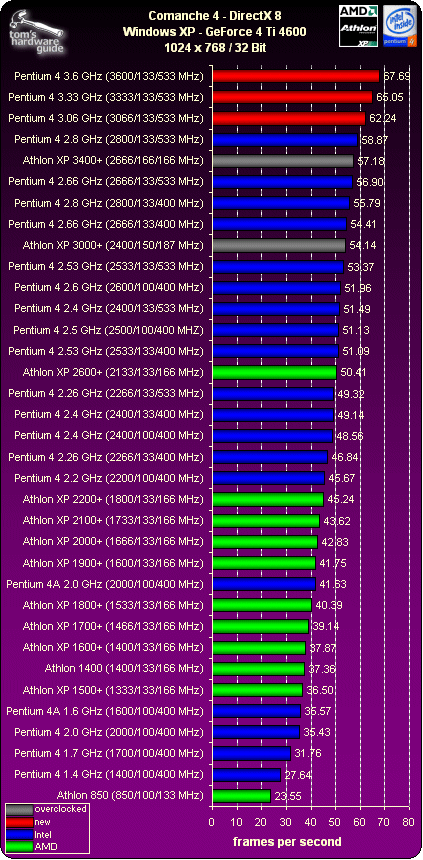Click the Pentium 4 3.33 GHz label
423x860 pixels.
(x=106, y=97)
